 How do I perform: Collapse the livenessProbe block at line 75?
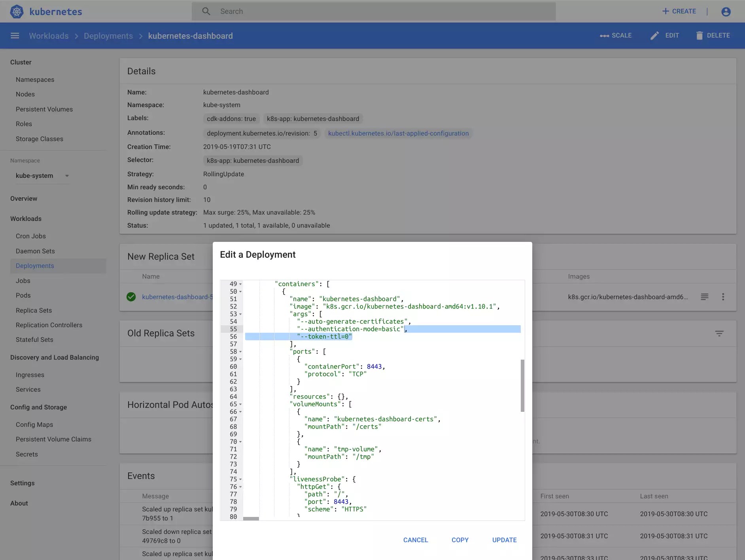240,479
